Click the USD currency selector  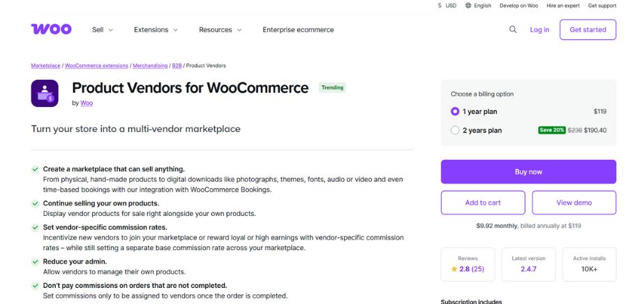tap(447, 6)
